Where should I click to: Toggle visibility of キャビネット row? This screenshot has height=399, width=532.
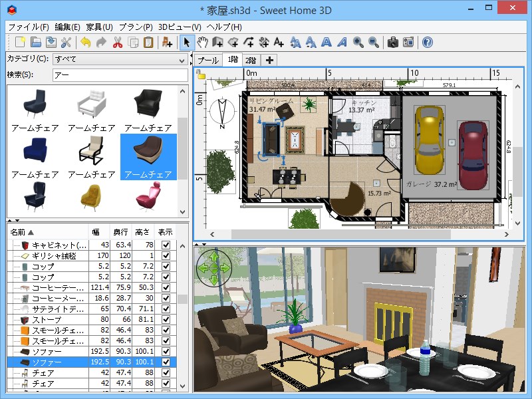tap(166, 245)
